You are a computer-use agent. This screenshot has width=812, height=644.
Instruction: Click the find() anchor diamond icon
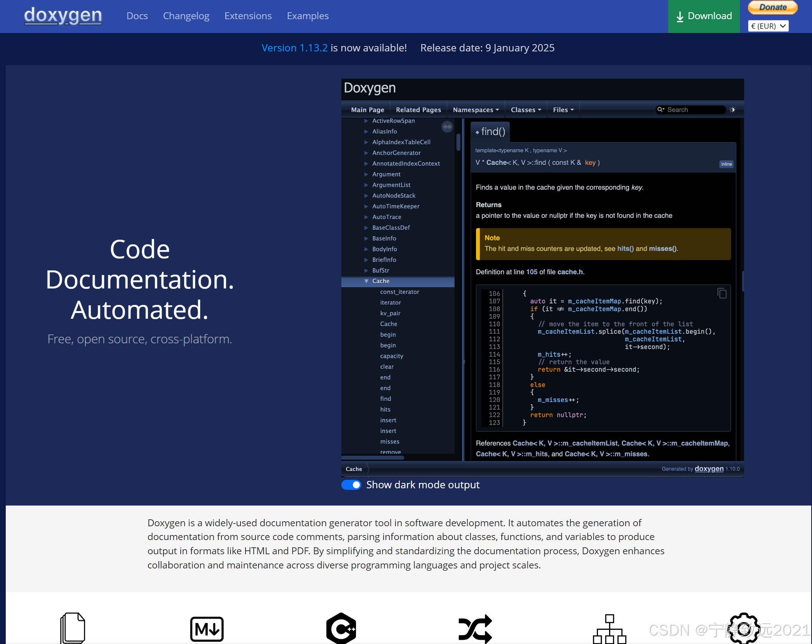(x=477, y=132)
